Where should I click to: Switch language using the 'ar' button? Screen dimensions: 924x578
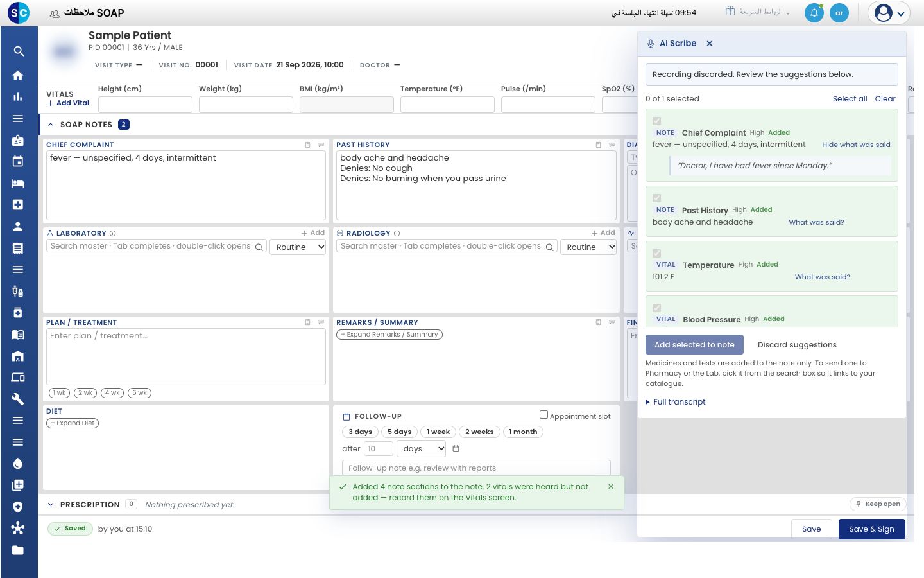pyautogui.click(x=839, y=13)
